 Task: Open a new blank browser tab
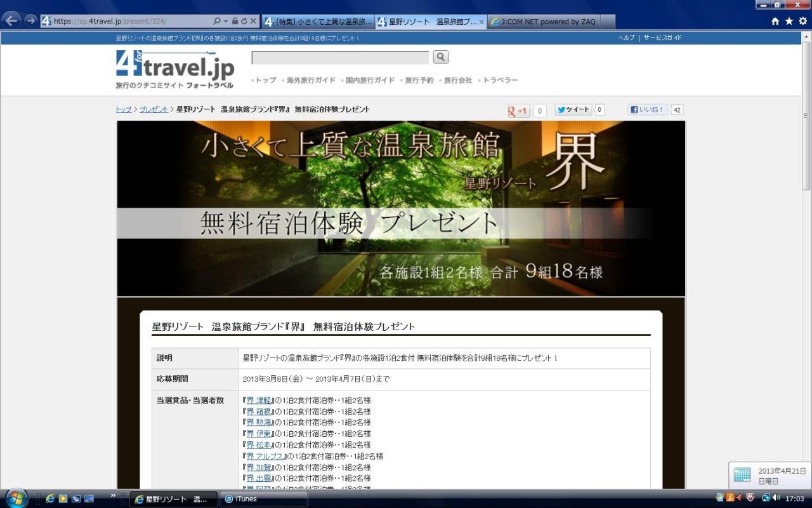coord(608,22)
